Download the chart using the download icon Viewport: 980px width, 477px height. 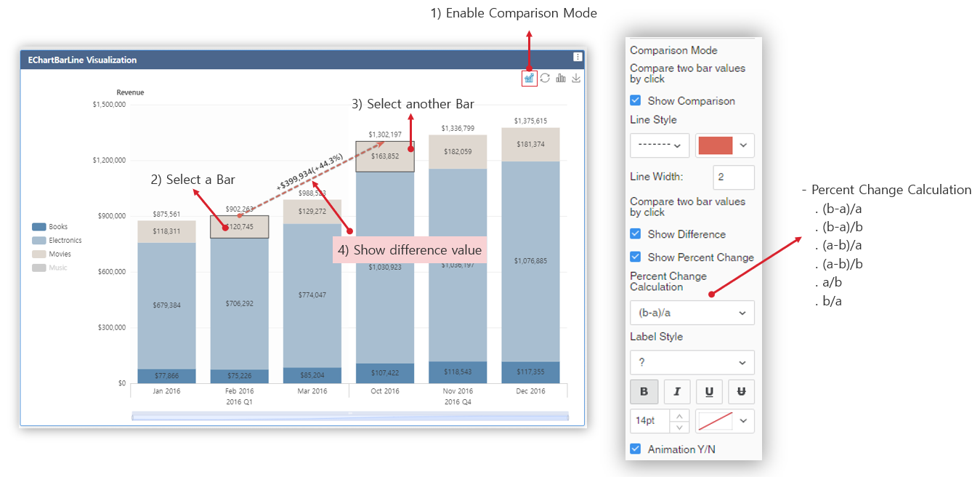(576, 78)
